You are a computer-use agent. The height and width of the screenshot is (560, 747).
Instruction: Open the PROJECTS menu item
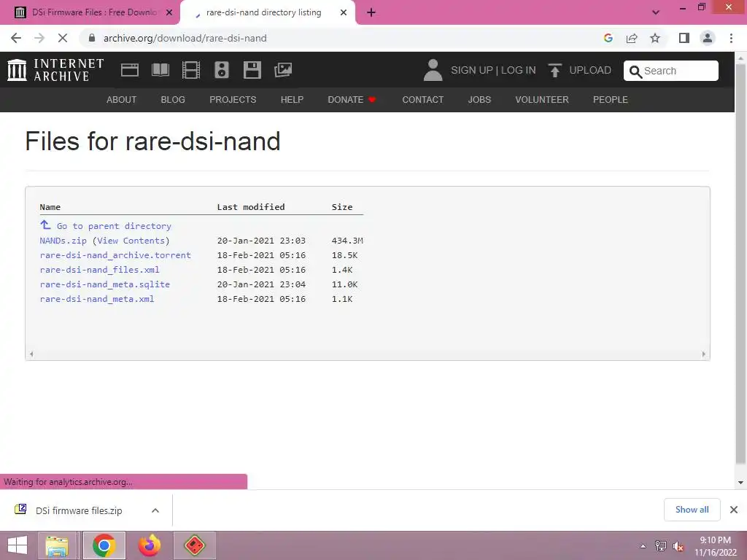click(233, 99)
